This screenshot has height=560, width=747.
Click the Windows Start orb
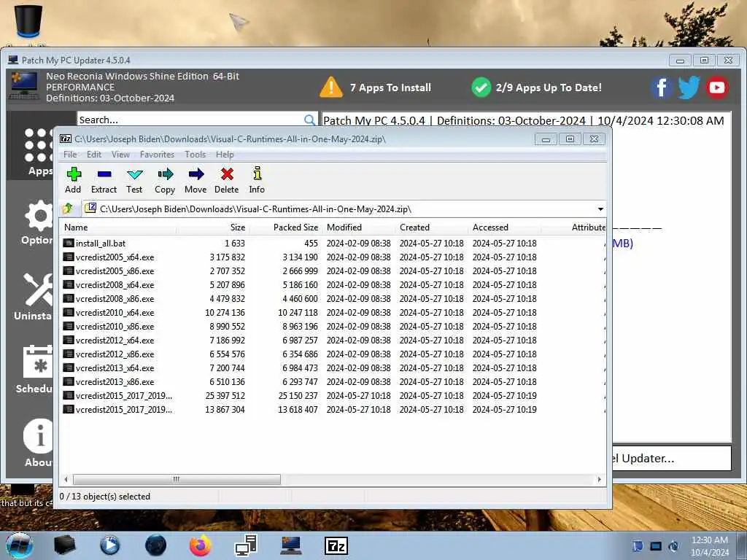[19, 545]
